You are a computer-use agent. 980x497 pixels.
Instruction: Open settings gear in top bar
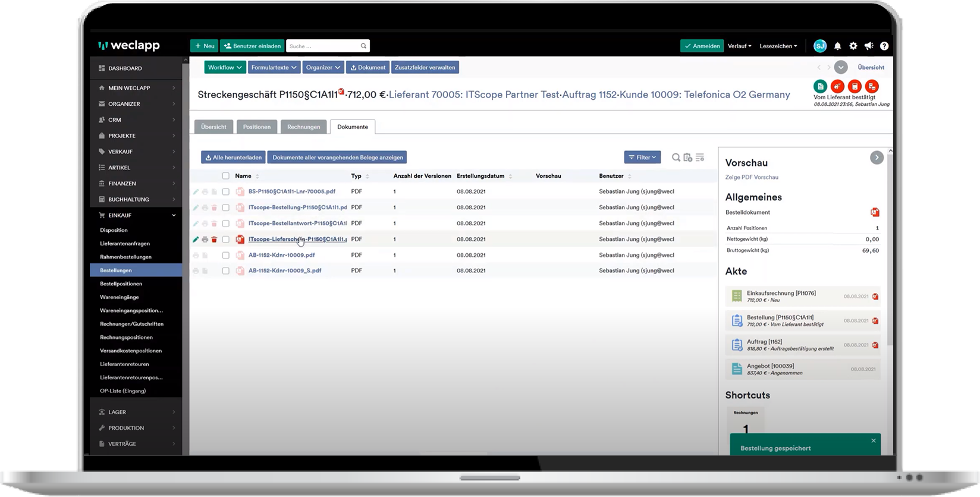point(853,46)
